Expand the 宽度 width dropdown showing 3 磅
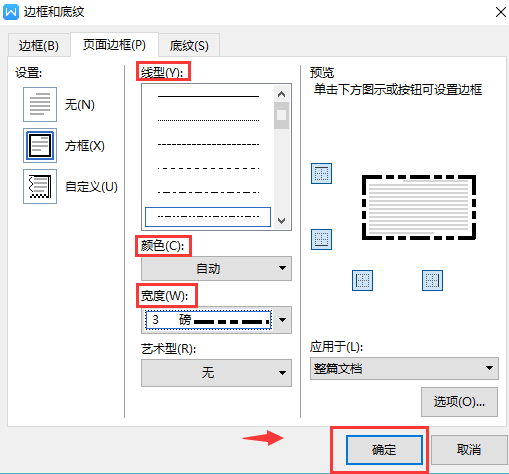Image resolution: width=509 pixels, height=474 pixels. (x=216, y=320)
